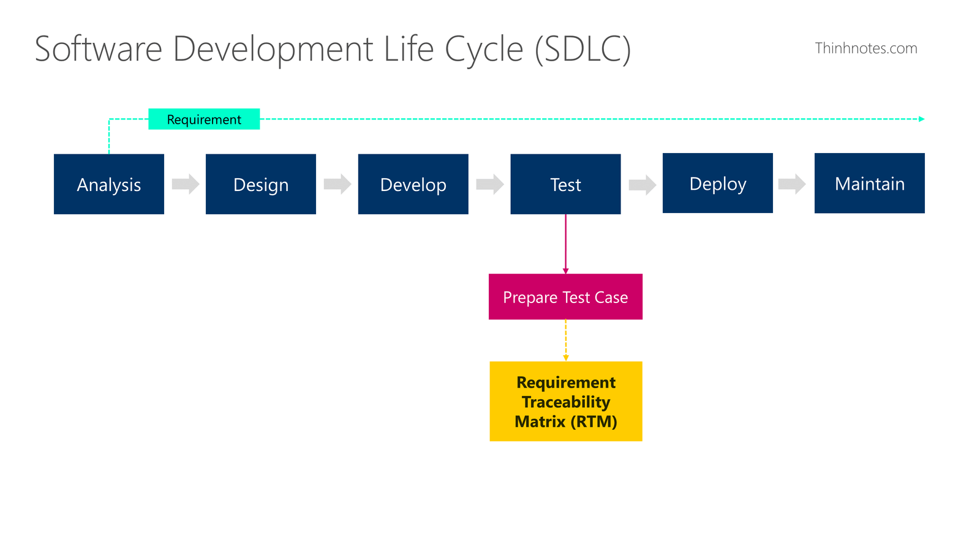Click the gray arrow between Test and Deploy
980x551 pixels.
[x=643, y=184]
